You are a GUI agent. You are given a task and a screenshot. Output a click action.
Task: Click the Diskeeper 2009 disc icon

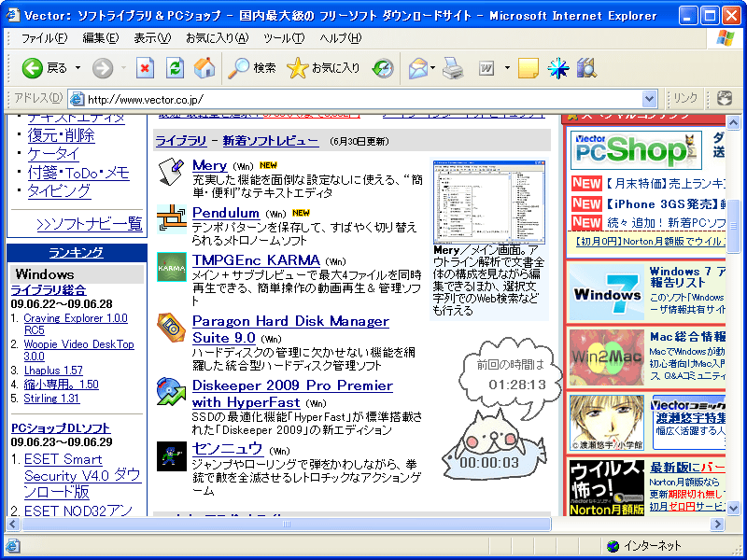171,391
